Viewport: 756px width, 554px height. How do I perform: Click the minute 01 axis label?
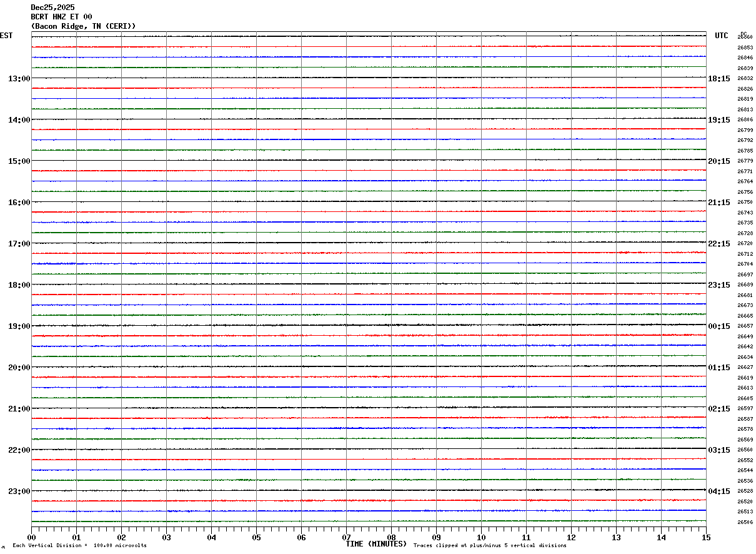coord(76,537)
